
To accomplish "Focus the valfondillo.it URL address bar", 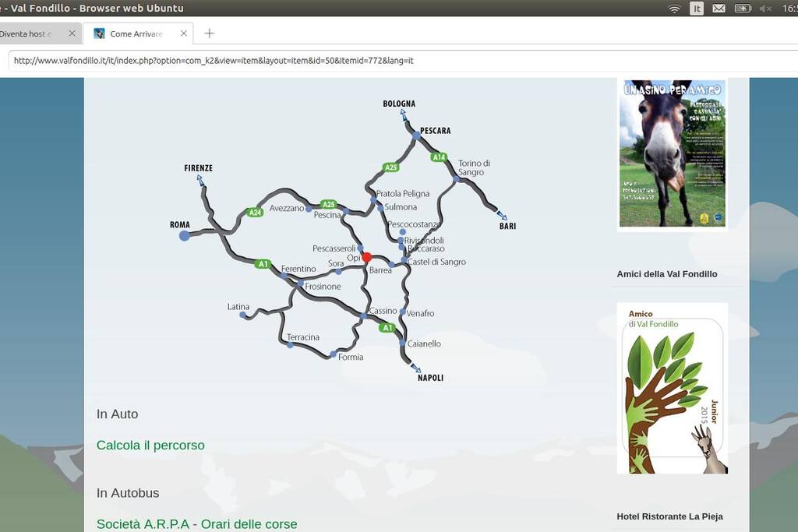I will click(x=402, y=61).
